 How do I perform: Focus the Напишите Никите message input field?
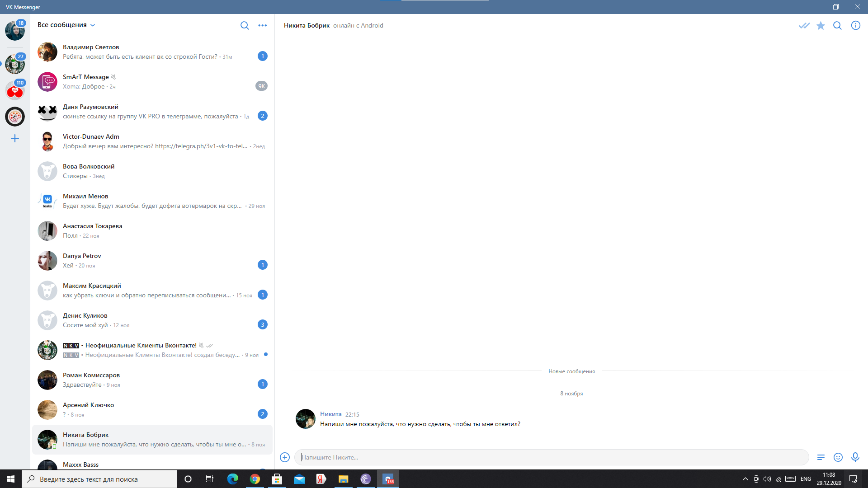(552, 457)
